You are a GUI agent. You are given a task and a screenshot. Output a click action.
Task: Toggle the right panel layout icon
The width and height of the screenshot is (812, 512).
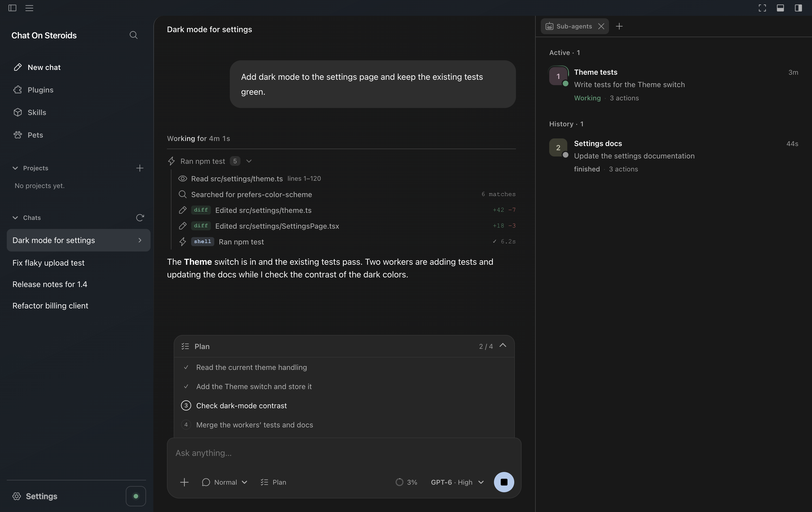798,8
